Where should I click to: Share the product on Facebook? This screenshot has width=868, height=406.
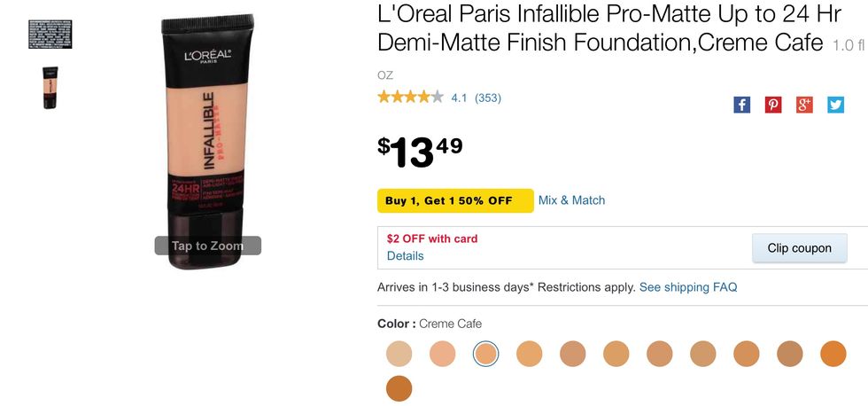coord(742,105)
